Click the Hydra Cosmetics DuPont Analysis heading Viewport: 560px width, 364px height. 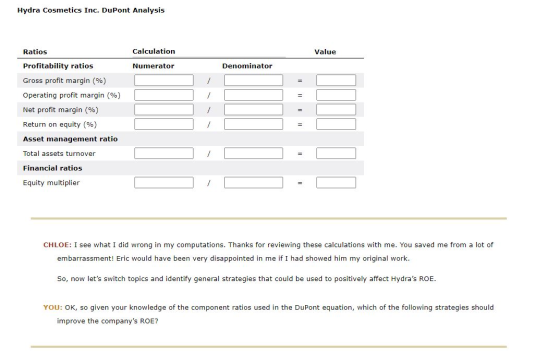click(x=91, y=10)
